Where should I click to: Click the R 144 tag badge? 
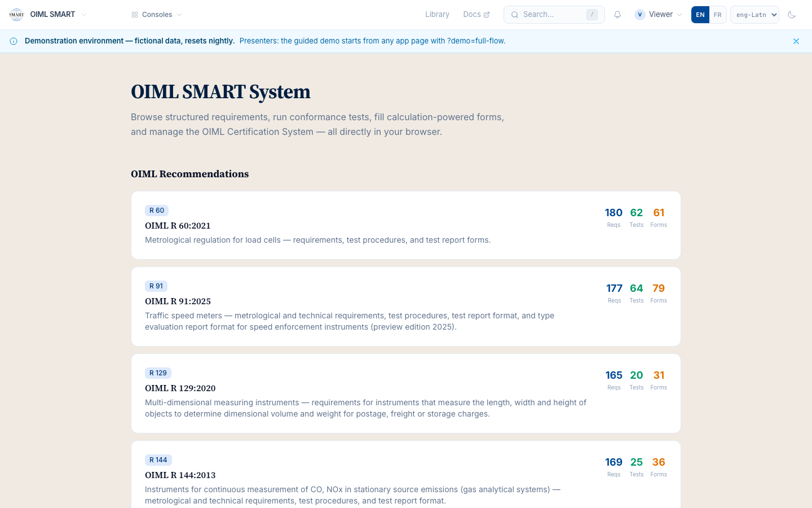point(158,460)
